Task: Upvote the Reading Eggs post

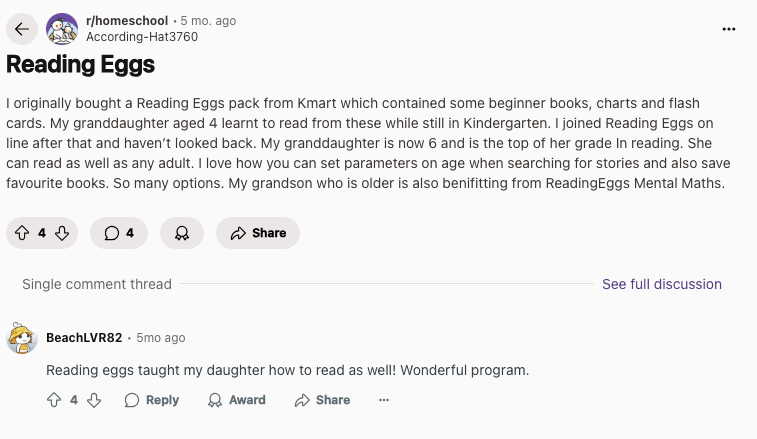Action: [x=21, y=233]
